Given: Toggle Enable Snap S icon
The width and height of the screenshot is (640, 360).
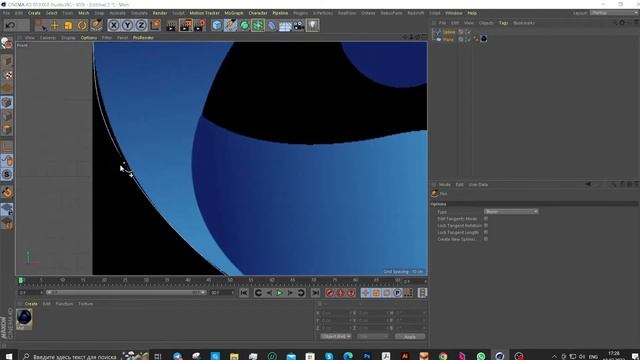Looking at the screenshot, I should tap(7, 175).
